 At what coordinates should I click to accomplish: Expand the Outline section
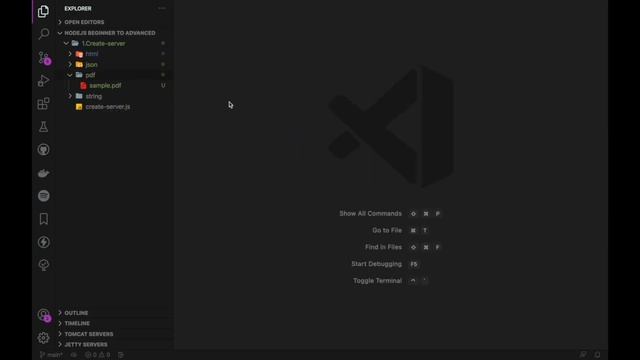click(x=76, y=313)
